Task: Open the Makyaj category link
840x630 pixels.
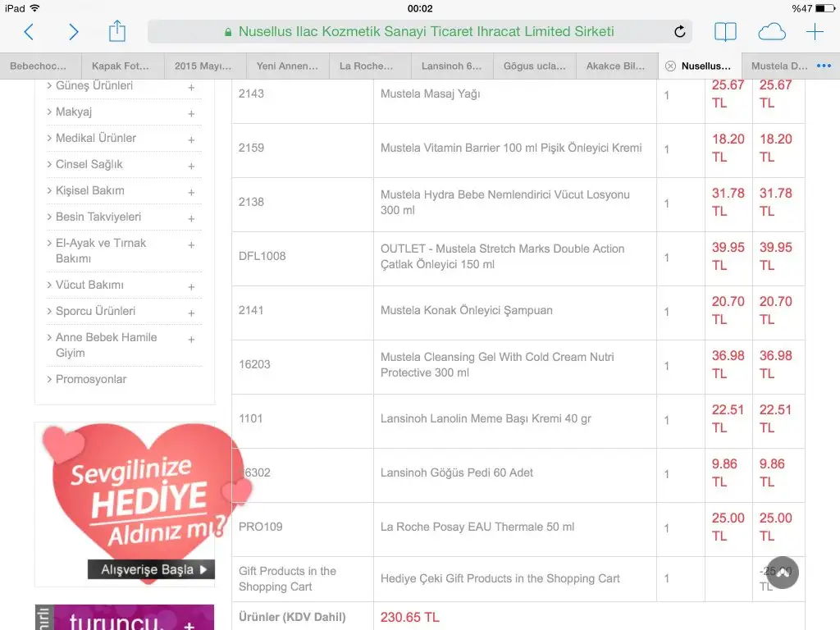Action: tap(74, 112)
